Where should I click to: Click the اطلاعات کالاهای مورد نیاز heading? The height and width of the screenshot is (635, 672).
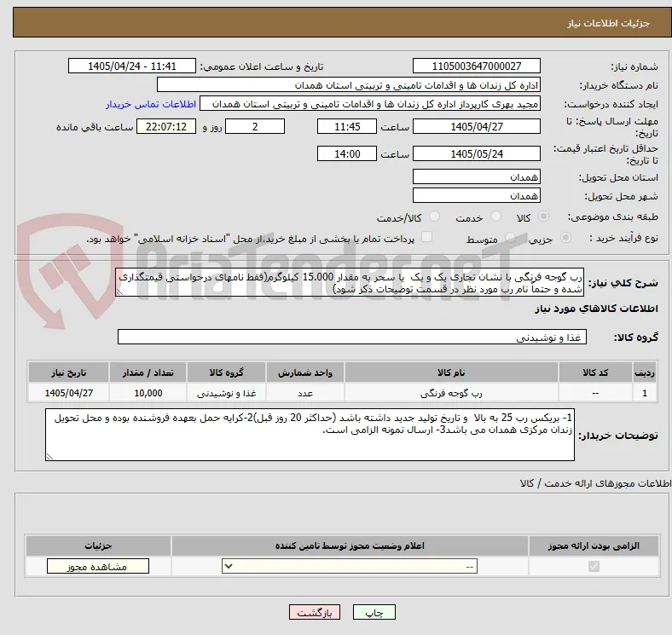(x=596, y=309)
